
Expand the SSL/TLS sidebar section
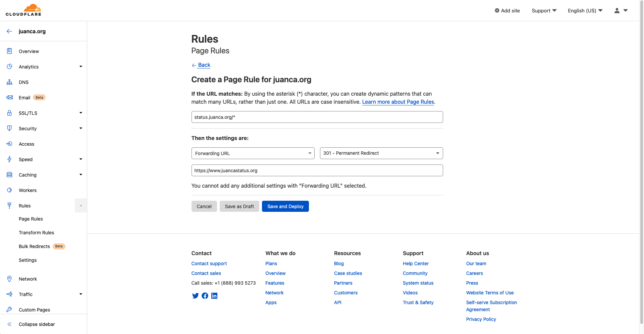coord(81,113)
